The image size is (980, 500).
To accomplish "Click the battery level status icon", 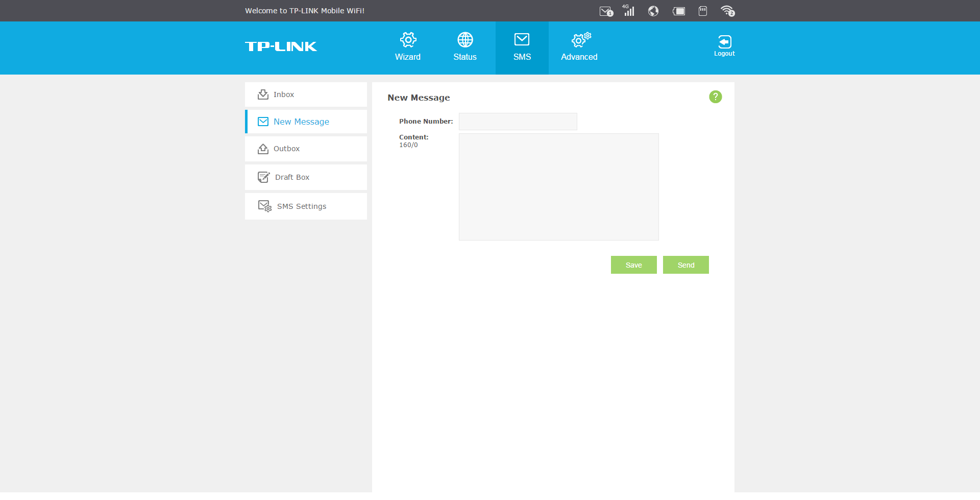I will [679, 11].
